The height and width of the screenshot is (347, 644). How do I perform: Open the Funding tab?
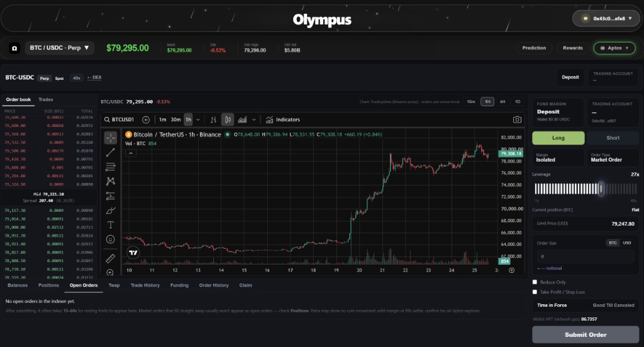pos(179,285)
